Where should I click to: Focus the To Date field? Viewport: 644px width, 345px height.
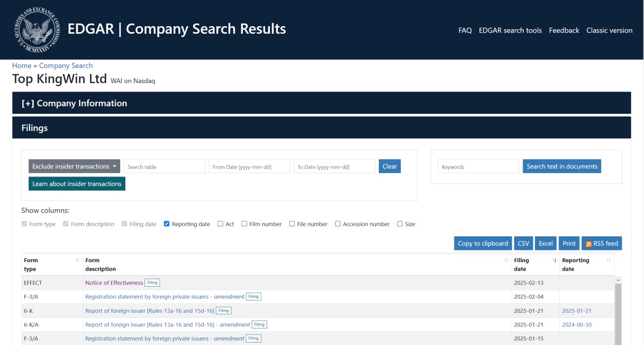pyautogui.click(x=335, y=166)
